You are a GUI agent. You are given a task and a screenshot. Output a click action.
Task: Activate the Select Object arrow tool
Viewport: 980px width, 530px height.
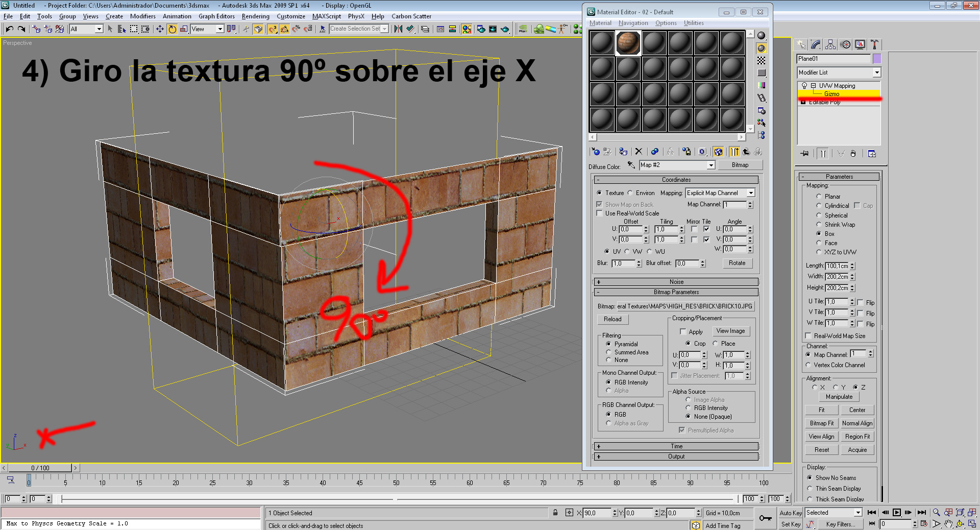[110, 29]
